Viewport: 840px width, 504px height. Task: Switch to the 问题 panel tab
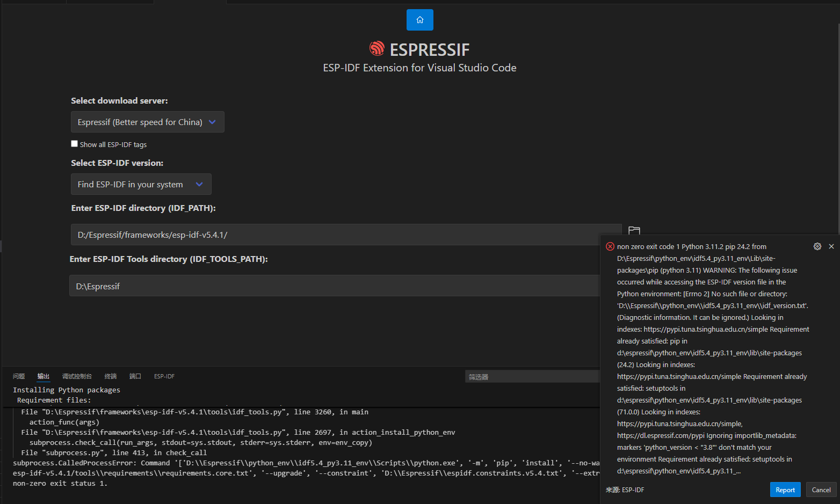(x=19, y=376)
